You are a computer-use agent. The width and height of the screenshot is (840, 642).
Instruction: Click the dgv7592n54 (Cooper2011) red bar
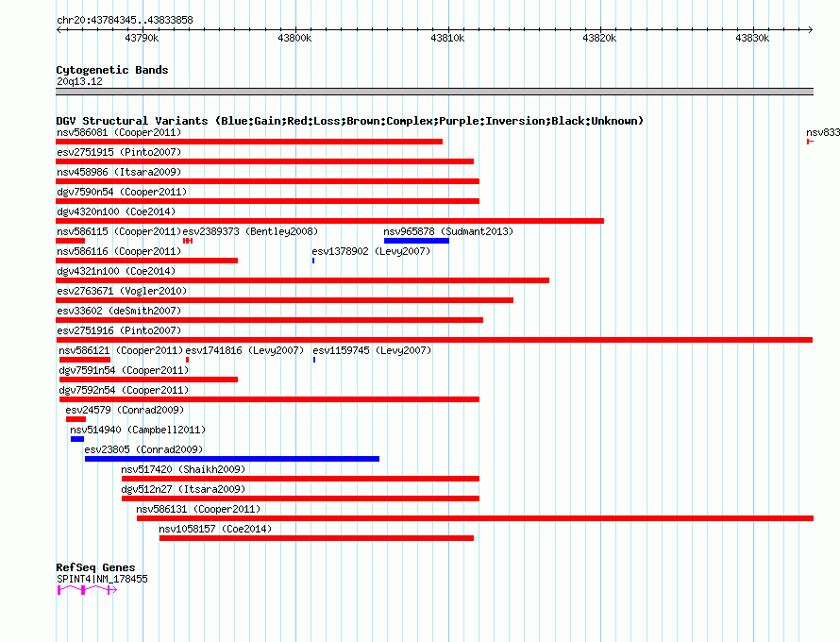(x=269, y=399)
